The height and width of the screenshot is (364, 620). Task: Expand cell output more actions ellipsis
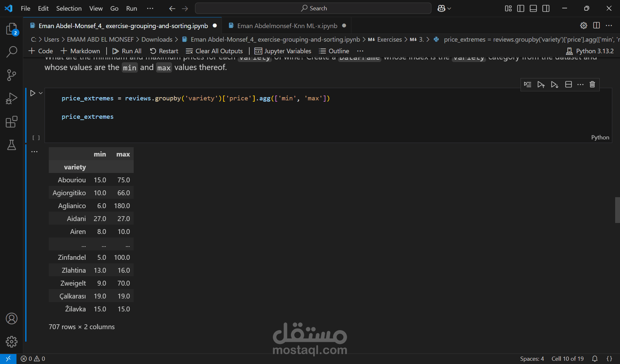click(x=34, y=152)
